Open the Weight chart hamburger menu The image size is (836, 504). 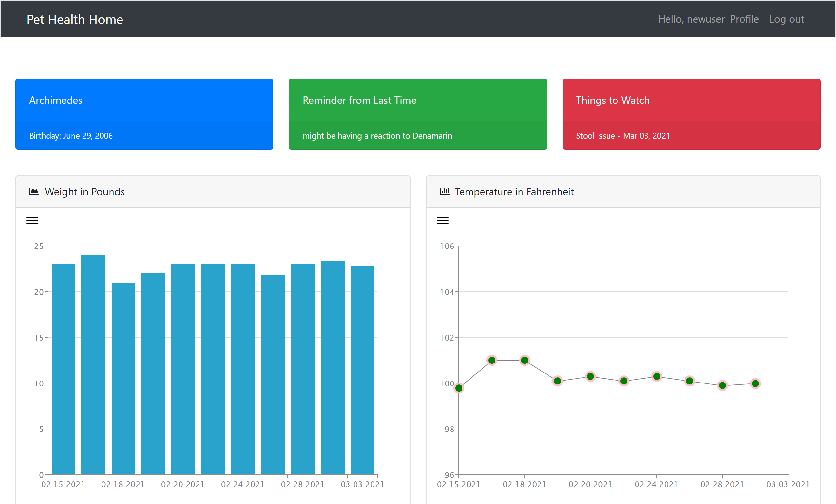(32, 220)
